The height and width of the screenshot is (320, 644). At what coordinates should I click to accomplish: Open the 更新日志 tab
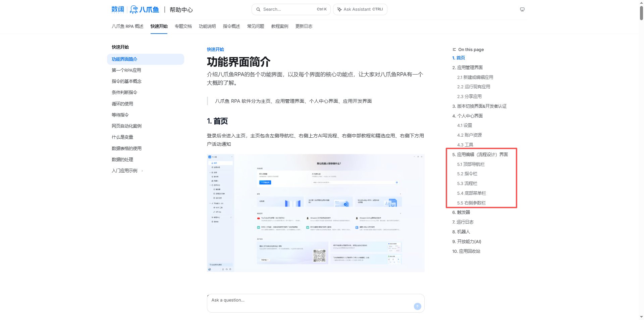pos(304,26)
